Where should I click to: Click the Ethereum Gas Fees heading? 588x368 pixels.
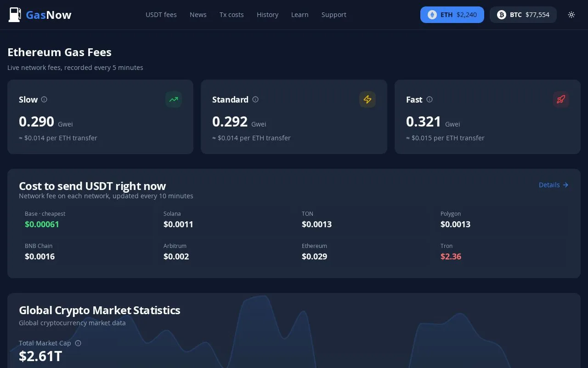point(59,52)
